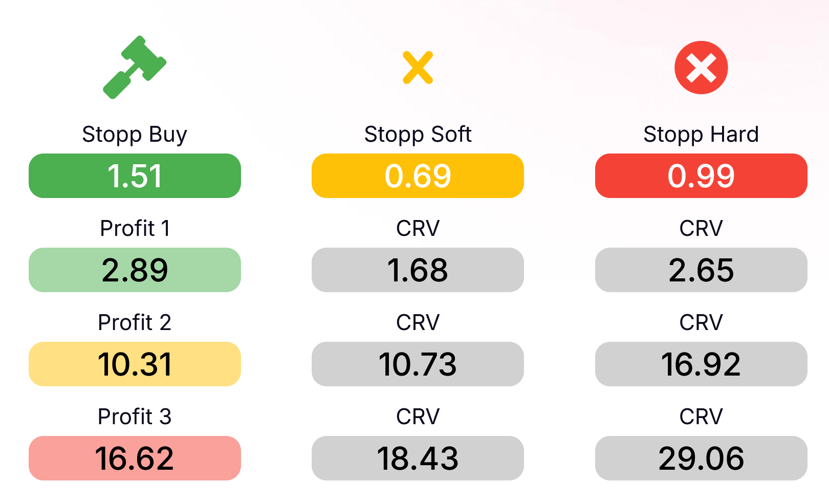Click the Profit 1 value 2.89
This screenshot has height=504, width=829.
click(x=135, y=270)
